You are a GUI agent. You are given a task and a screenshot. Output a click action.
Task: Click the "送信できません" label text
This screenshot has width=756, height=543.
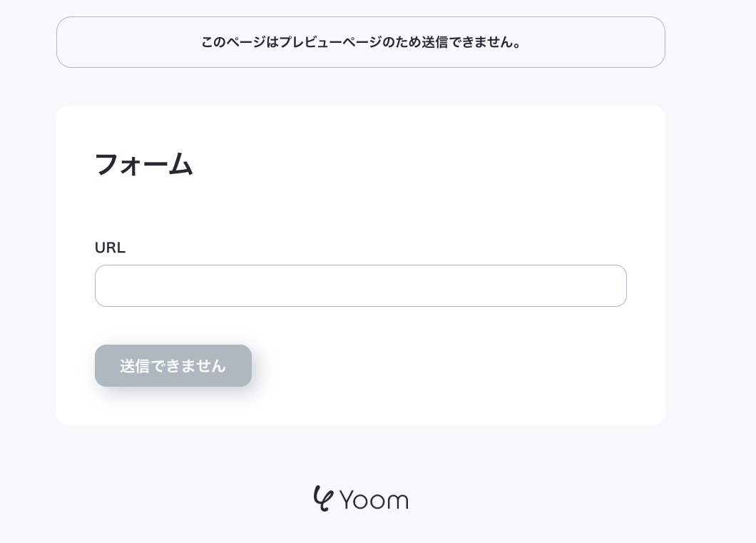pyautogui.click(x=173, y=366)
